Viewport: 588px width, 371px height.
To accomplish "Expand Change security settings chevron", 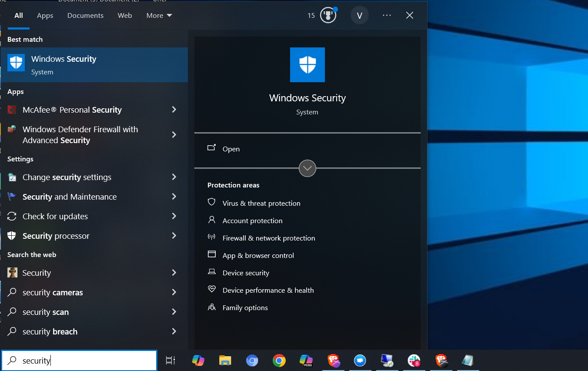I will [x=174, y=177].
